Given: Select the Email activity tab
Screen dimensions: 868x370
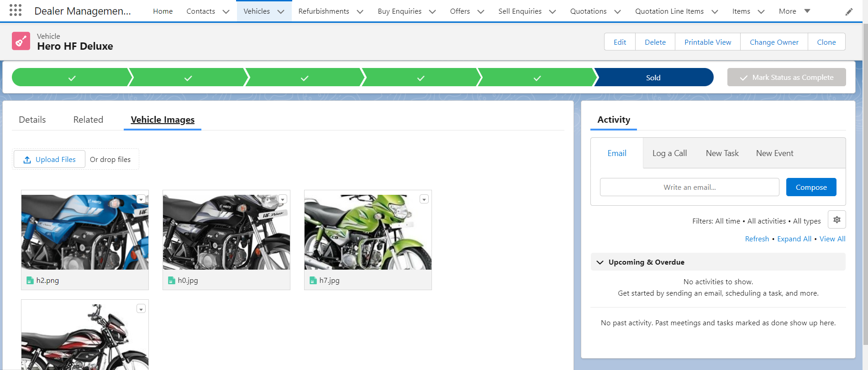Looking at the screenshot, I should 617,153.
